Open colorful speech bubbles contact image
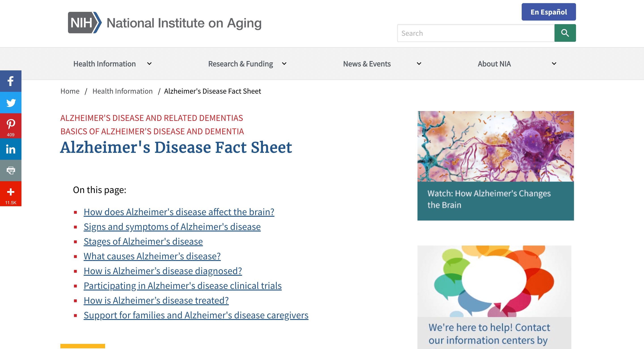 494,281
